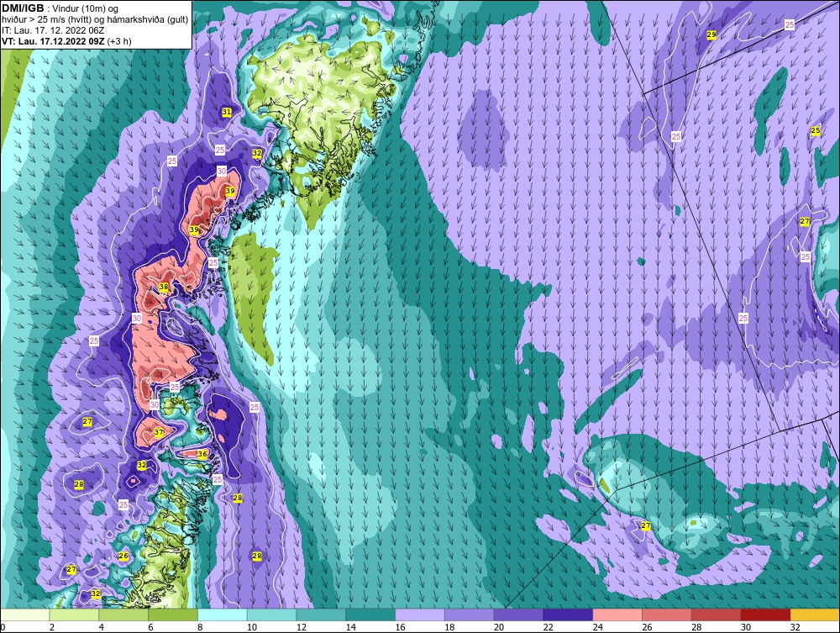Click the yellow '29' max gust label

pos(711,34)
